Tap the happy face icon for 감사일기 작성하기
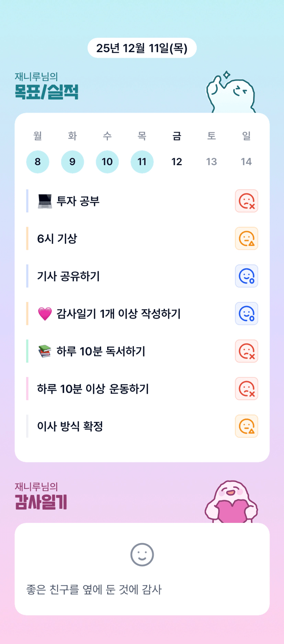The width and height of the screenshot is (284, 644). tap(246, 314)
